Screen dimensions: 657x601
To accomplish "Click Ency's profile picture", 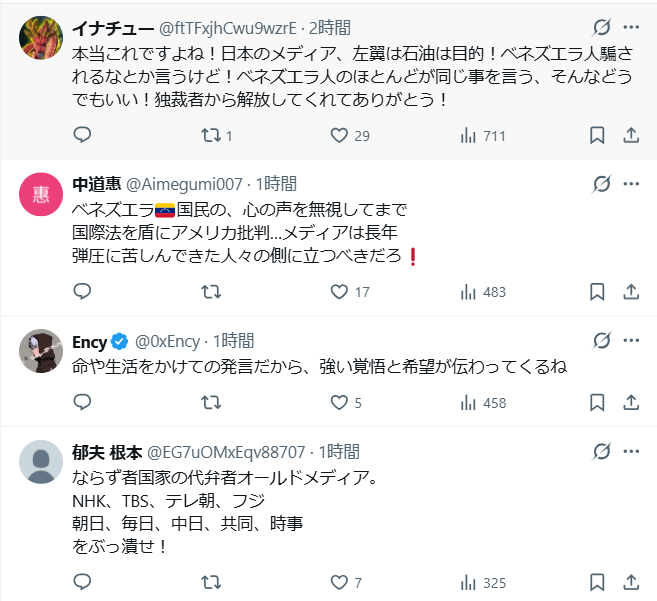I will [x=41, y=351].
